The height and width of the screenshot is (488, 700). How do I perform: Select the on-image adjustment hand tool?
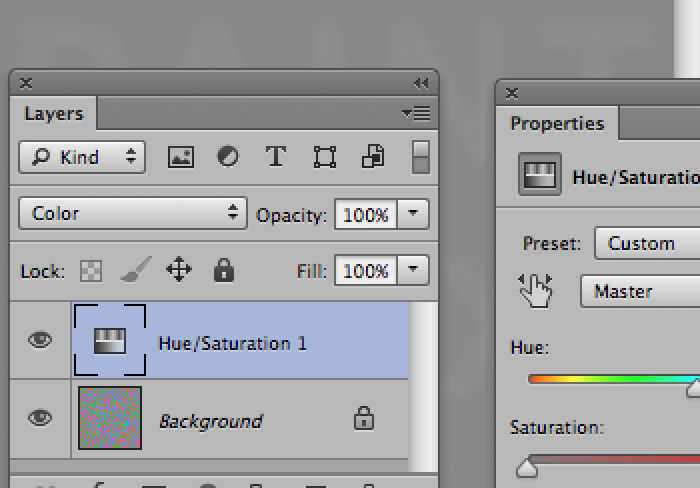click(x=536, y=291)
